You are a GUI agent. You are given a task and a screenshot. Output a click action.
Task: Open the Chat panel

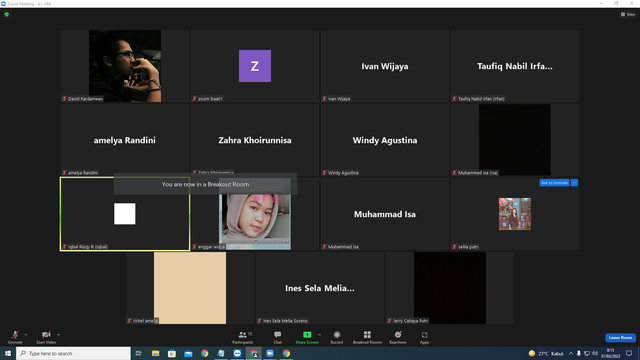pos(278,337)
